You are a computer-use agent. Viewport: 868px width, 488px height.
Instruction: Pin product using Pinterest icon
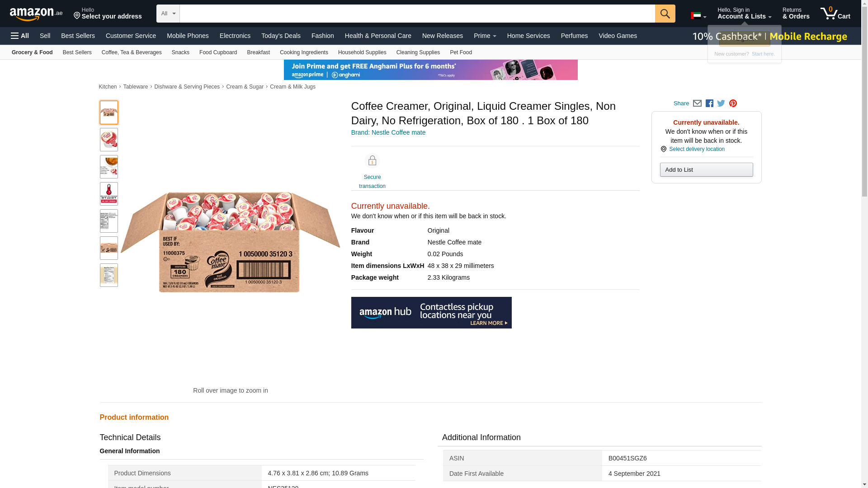coord(733,103)
